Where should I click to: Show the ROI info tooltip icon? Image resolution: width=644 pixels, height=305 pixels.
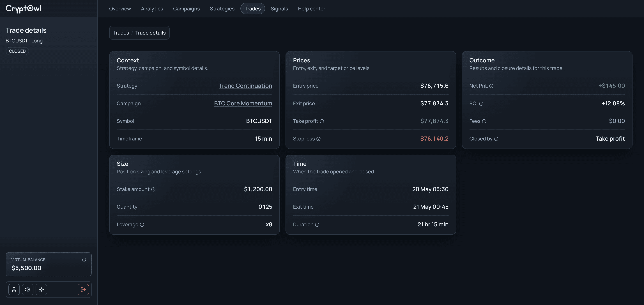(x=481, y=104)
